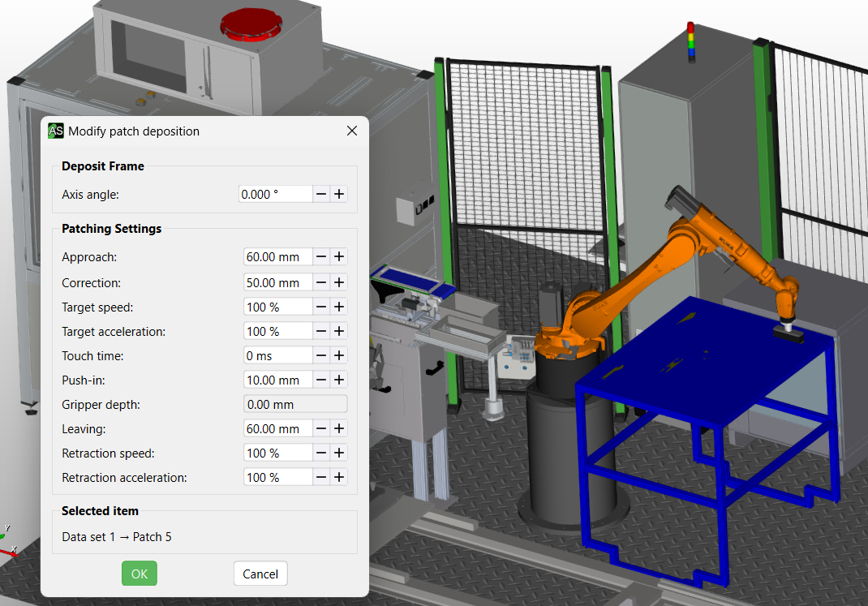Decrease the Axis angle value
The height and width of the screenshot is (606, 868).
321,194
